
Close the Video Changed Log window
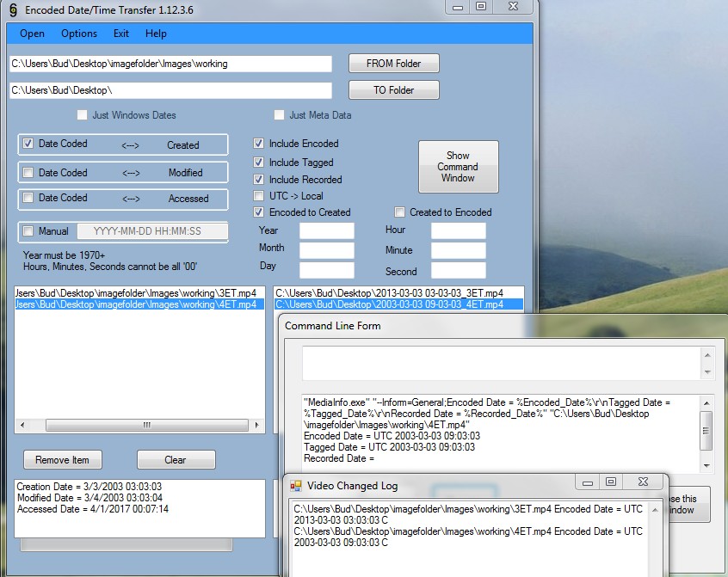point(642,483)
